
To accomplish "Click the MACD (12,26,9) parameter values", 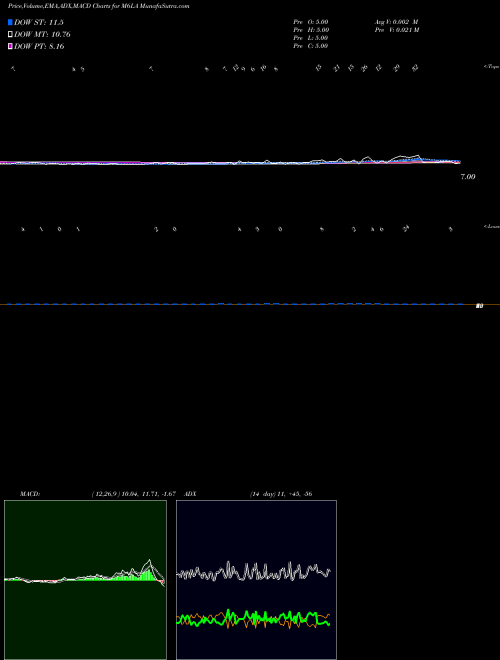I will point(133,494).
